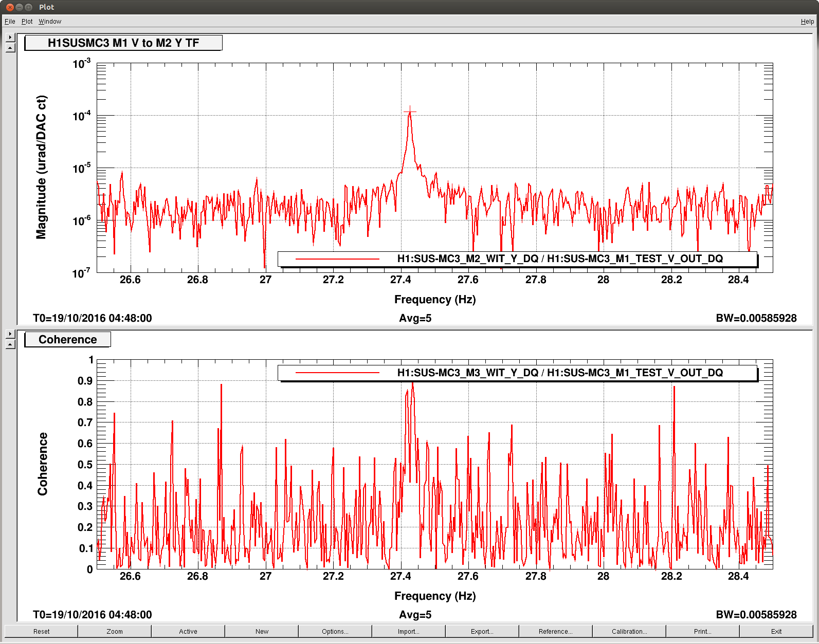The width and height of the screenshot is (819, 644).
Task: Click the coherence plot BW=0.00585928 text
Action: pyautogui.click(x=756, y=615)
